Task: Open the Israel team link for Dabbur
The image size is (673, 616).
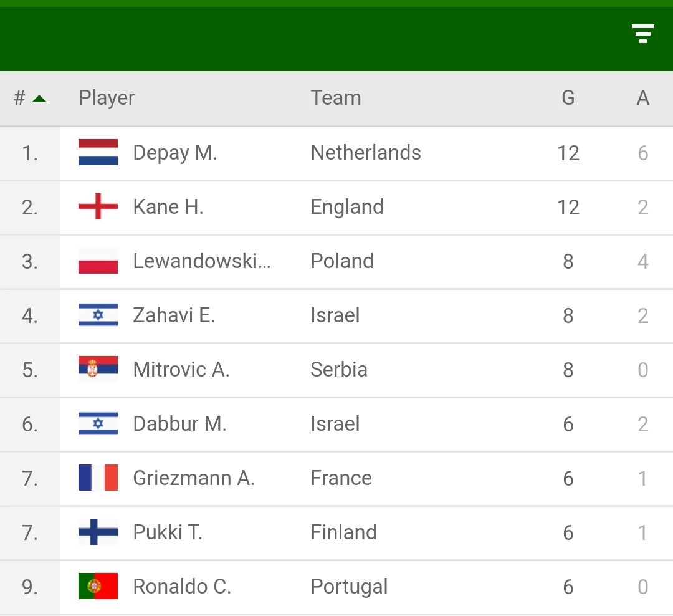Action: click(335, 423)
